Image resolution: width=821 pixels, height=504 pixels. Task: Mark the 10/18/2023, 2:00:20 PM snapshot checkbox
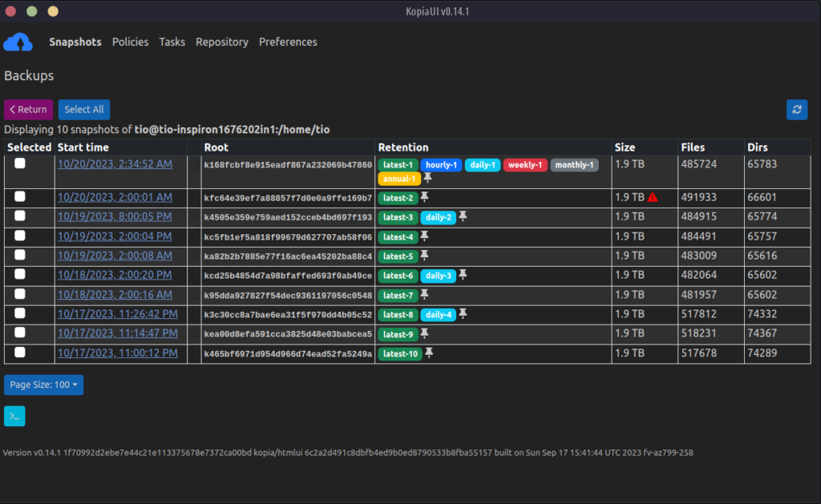20,274
